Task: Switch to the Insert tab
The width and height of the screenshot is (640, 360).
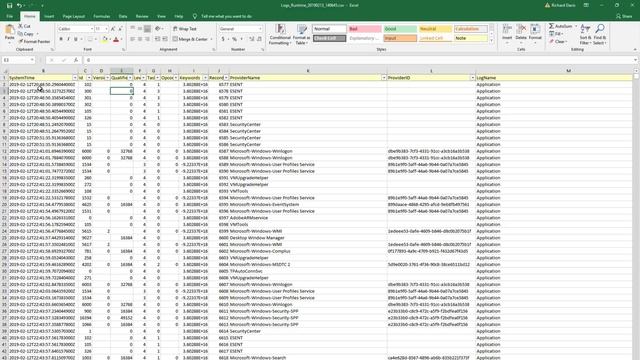Action: 49,16
